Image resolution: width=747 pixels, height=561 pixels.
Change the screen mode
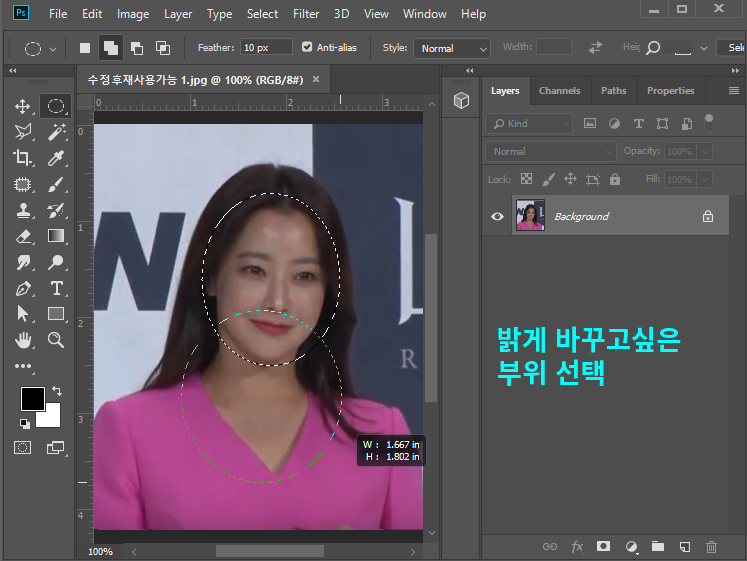click(55, 448)
